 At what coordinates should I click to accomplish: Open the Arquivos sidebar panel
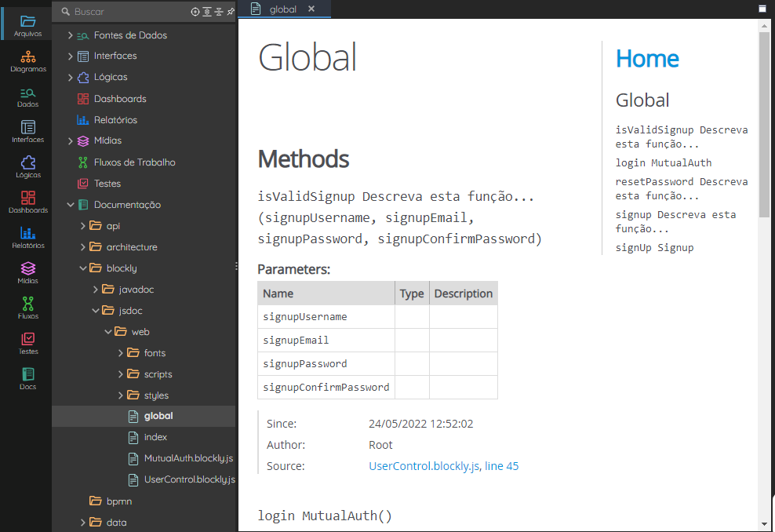[27, 26]
